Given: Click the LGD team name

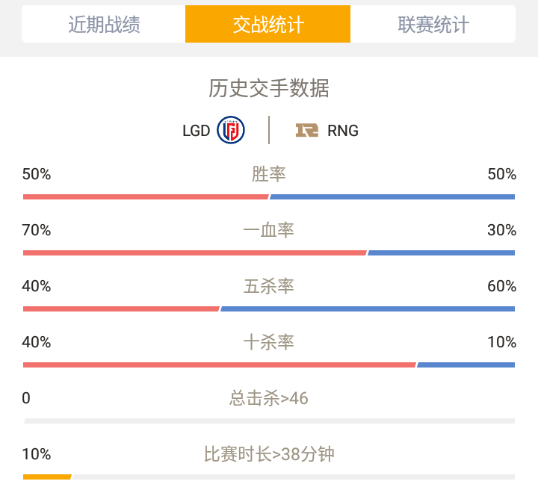Looking at the screenshot, I should (196, 131).
